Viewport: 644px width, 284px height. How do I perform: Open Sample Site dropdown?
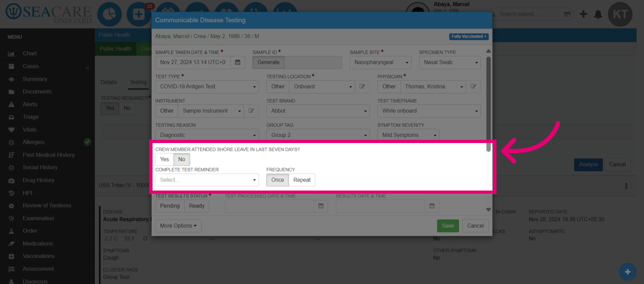click(x=380, y=62)
